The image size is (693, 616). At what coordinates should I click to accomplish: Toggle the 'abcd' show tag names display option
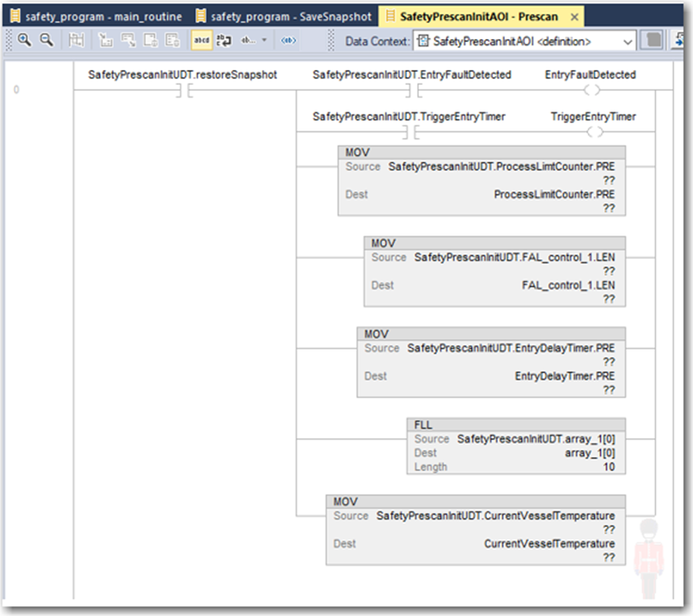click(x=201, y=40)
